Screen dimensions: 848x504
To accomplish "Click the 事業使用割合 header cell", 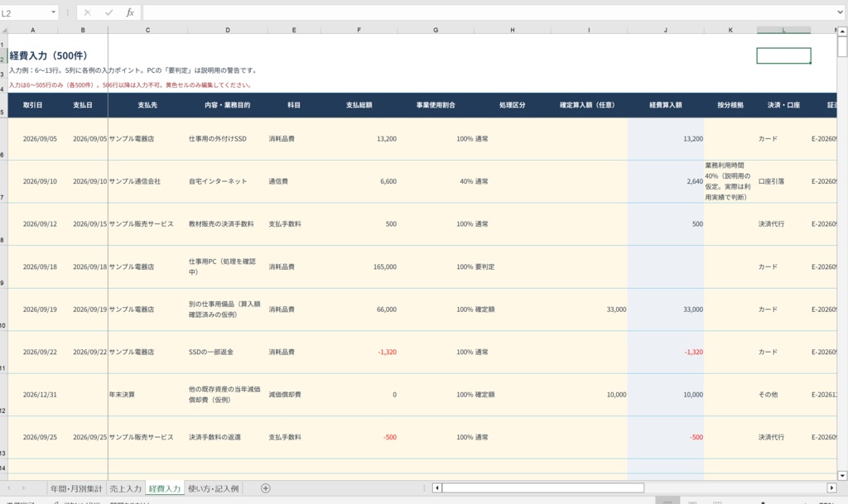I will click(x=436, y=105).
